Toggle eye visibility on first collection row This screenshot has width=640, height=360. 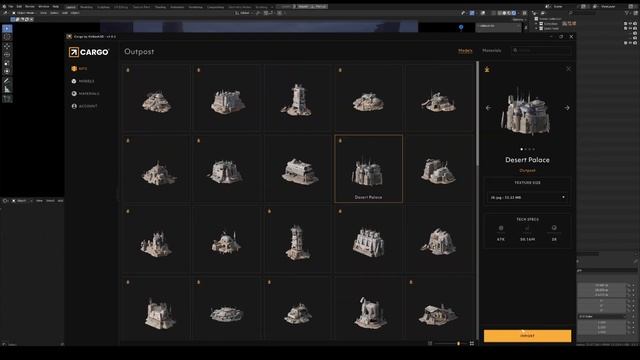pyautogui.click(x=630, y=24)
